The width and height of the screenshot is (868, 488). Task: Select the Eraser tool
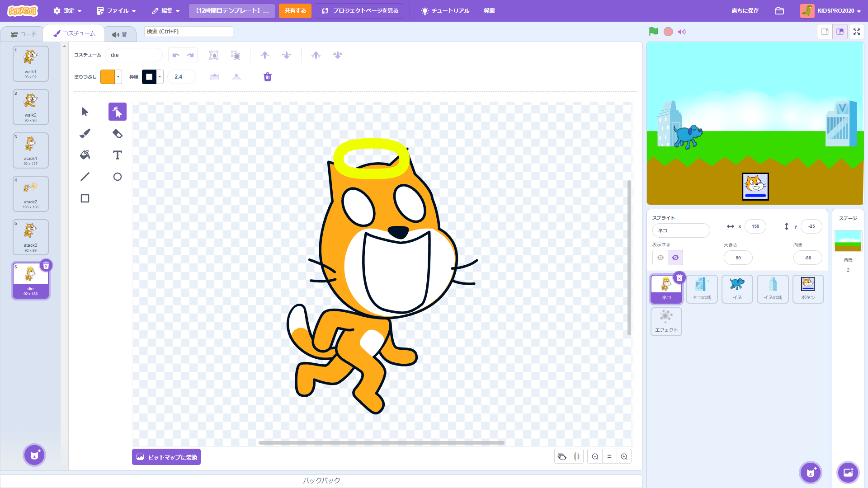(x=117, y=133)
